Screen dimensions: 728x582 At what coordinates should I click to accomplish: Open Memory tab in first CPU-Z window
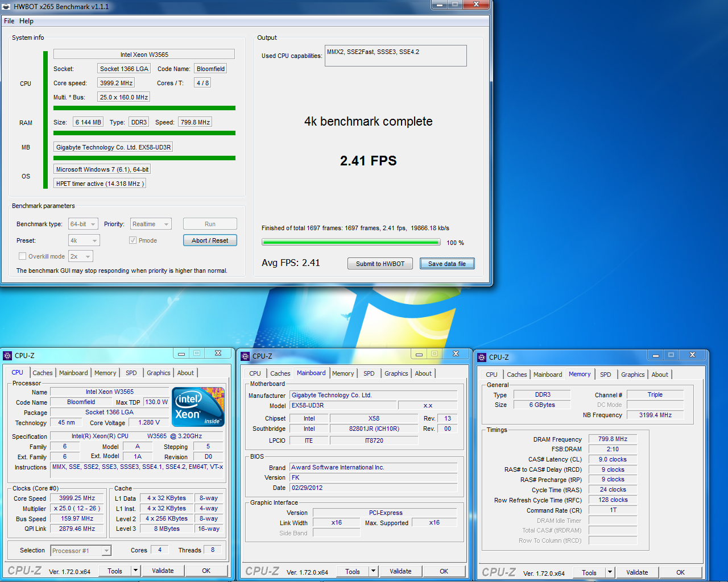105,373
